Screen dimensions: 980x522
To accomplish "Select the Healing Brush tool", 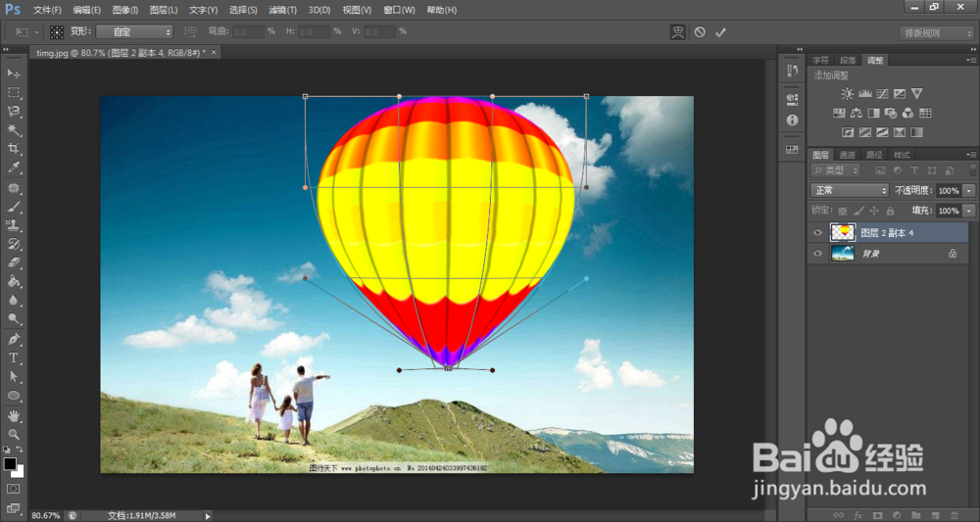I will (14, 188).
